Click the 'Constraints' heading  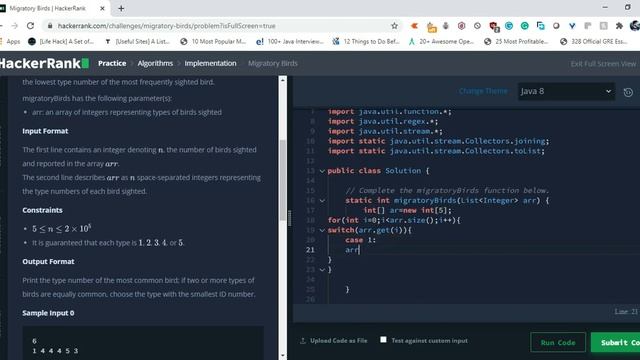click(x=42, y=210)
